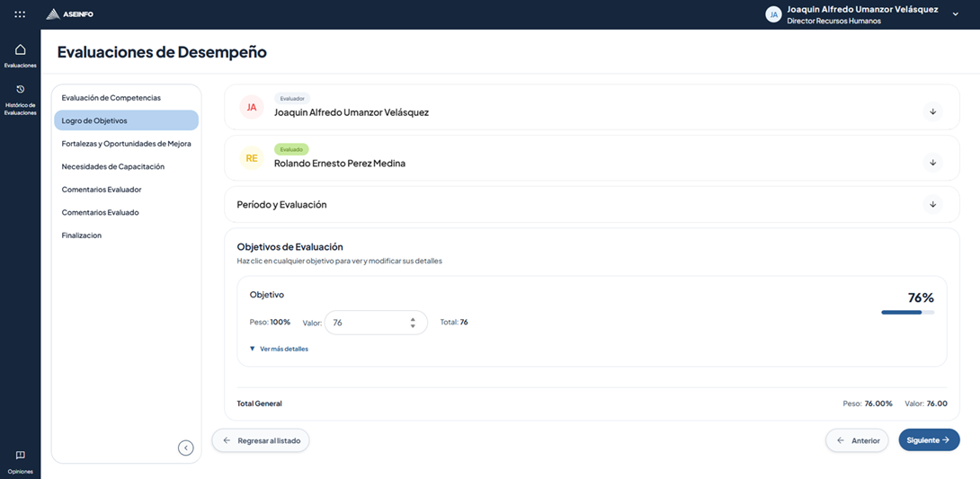This screenshot has width=980, height=479.
Task: Open the user account dropdown chevron
Action: point(955,14)
